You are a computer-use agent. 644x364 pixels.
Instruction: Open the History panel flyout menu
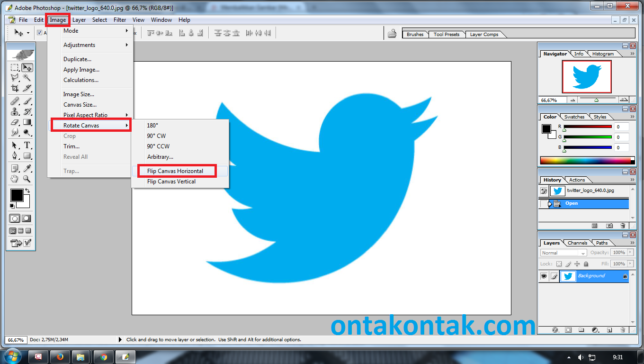click(x=632, y=180)
